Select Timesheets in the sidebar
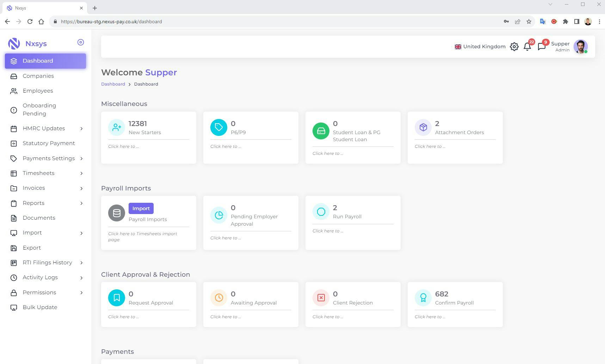 (x=38, y=173)
